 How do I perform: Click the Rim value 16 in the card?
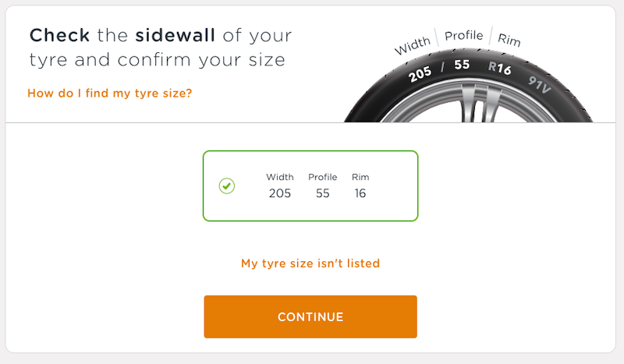click(x=360, y=193)
